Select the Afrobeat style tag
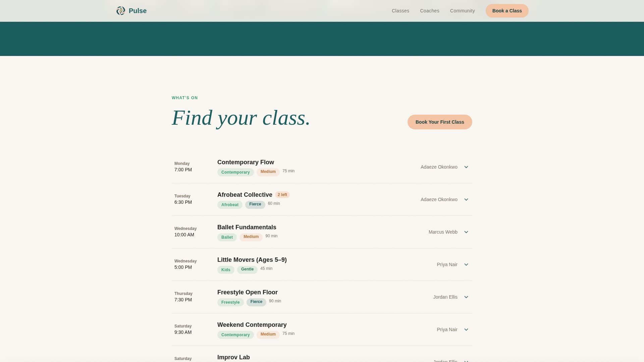644x362 pixels. click(230, 205)
